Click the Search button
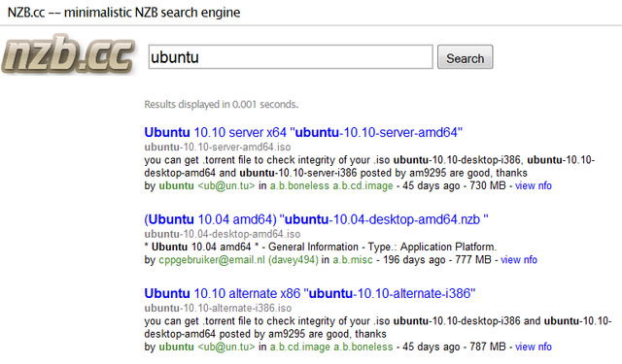622x364 pixels. pyautogui.click(x=465, y=57)
